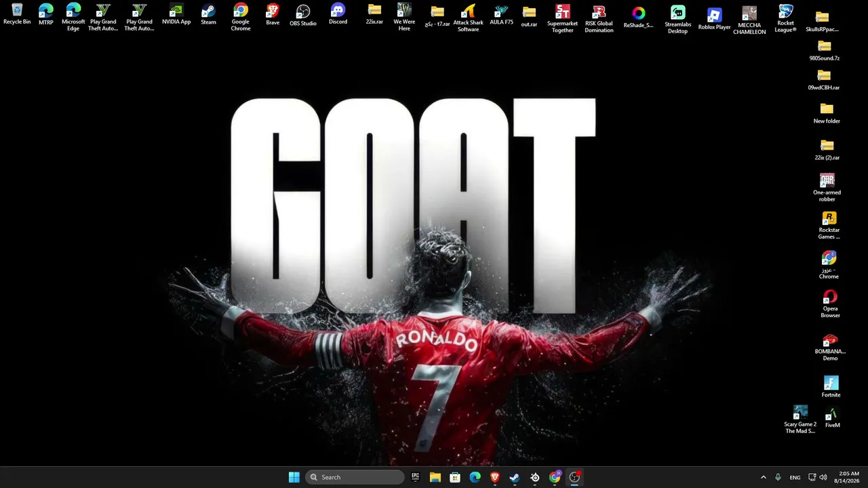Open Microsoft Edge from the taskbar
The height and width of the screenshot is (488, 868).
click(x=475, y=477)
